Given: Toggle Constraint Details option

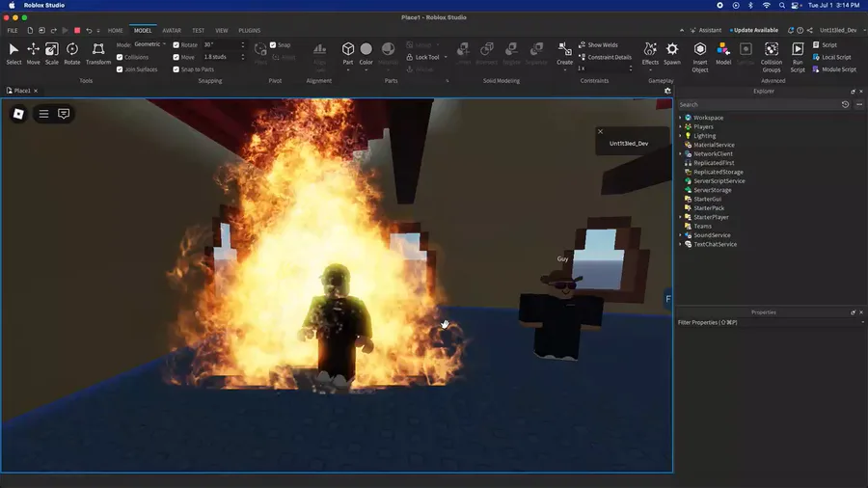Looking at the screenshot, I should point(605,57).
